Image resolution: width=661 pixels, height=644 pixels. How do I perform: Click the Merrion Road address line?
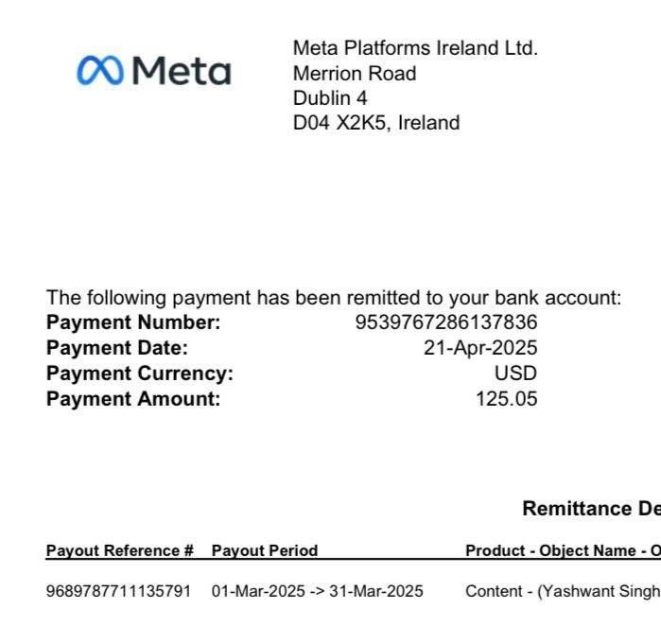pyautogui.click(x=355, y=74)
